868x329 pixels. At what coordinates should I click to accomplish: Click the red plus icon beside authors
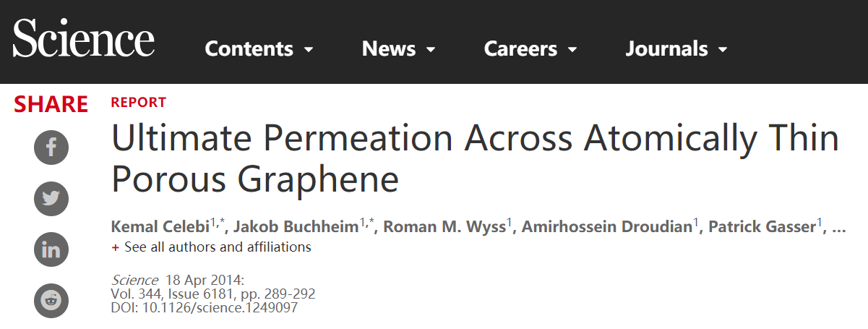tap(115, 247)
